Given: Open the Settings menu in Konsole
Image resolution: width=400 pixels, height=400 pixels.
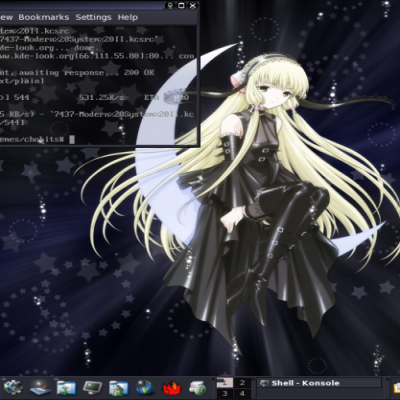Looking at the screenshot, I should (93, 17).
